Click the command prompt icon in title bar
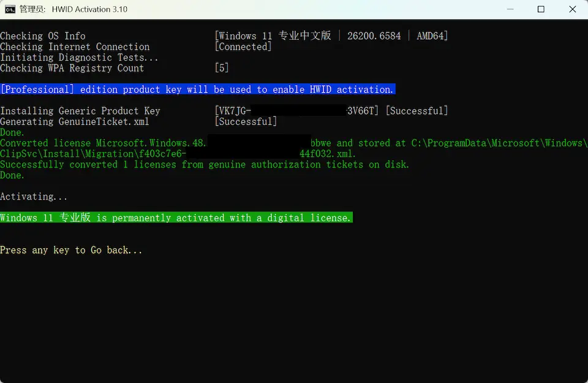The height and width of the screenshot is (383, 588). [x=10, y=9]
